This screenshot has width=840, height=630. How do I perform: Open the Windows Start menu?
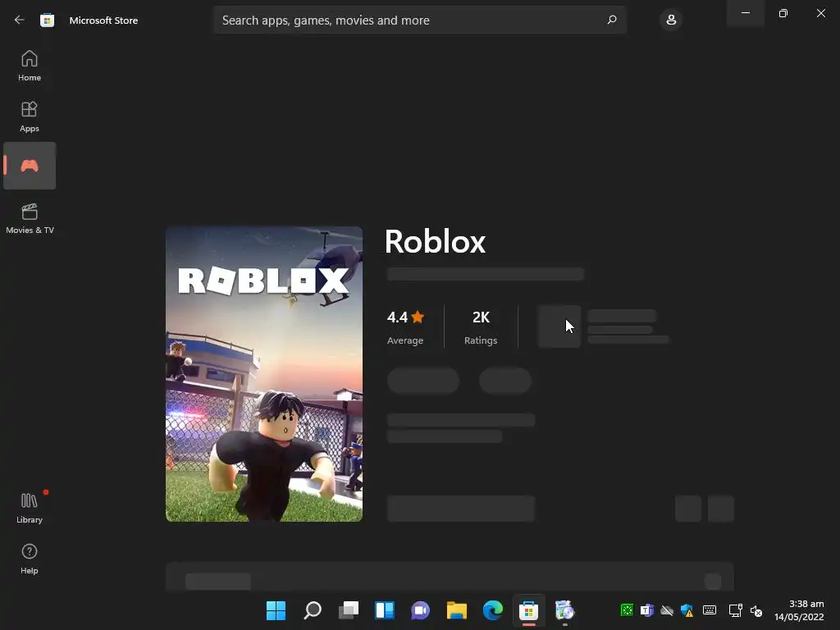tap(276, 610)
